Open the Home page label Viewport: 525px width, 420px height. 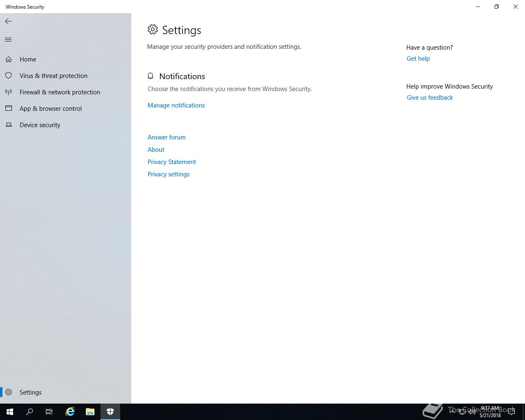pos(28,59)
